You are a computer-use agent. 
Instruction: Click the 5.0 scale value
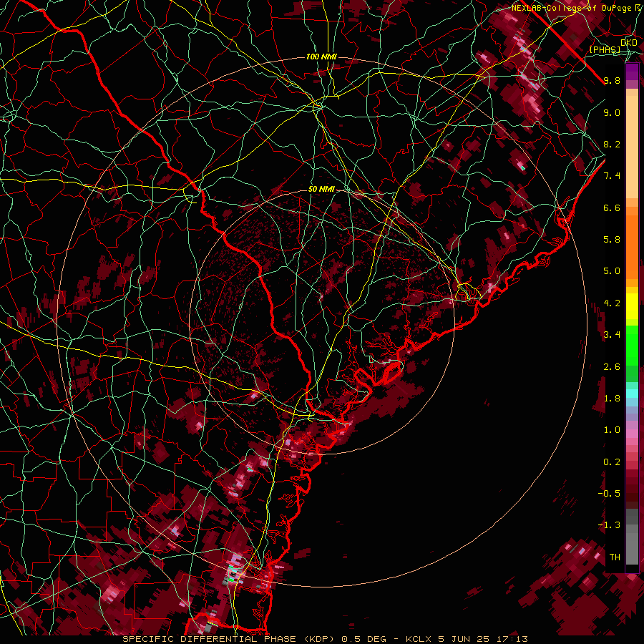coord(612,271)
